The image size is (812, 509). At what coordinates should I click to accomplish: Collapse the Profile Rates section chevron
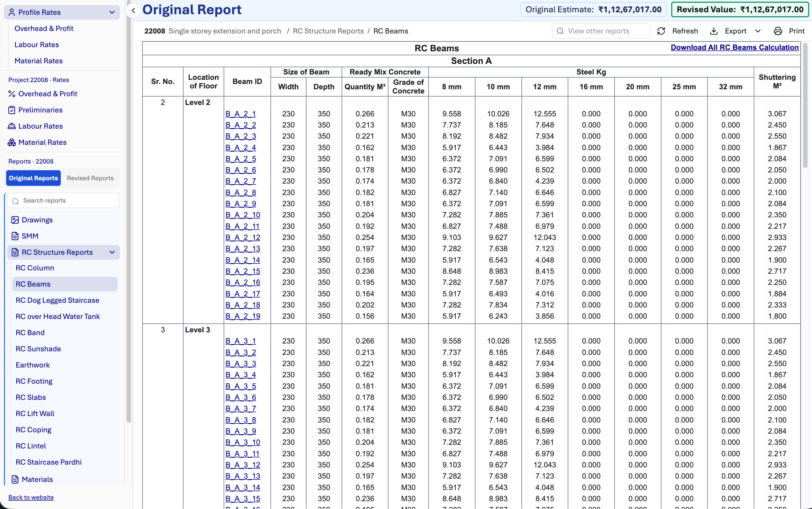(112, 13)
